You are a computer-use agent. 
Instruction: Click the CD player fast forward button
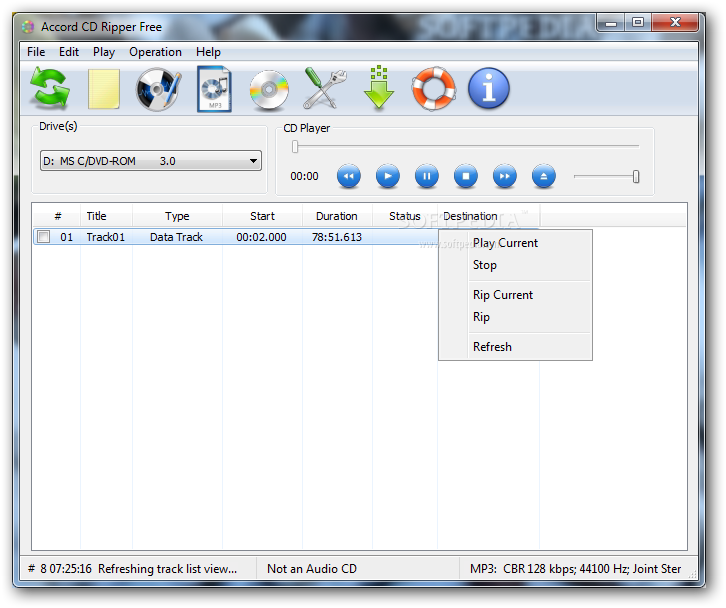505,176
